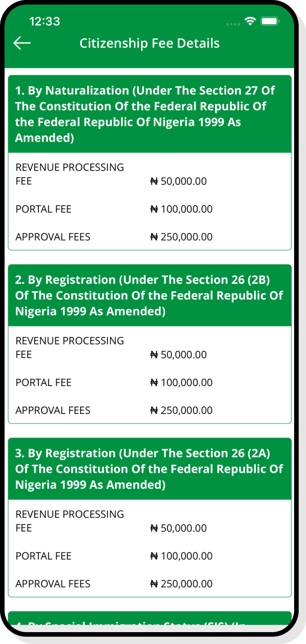Click ₦100,000.00 portal fee amount under Naturalization
This screenshot has height=644, width=306.
pos(181,209)
